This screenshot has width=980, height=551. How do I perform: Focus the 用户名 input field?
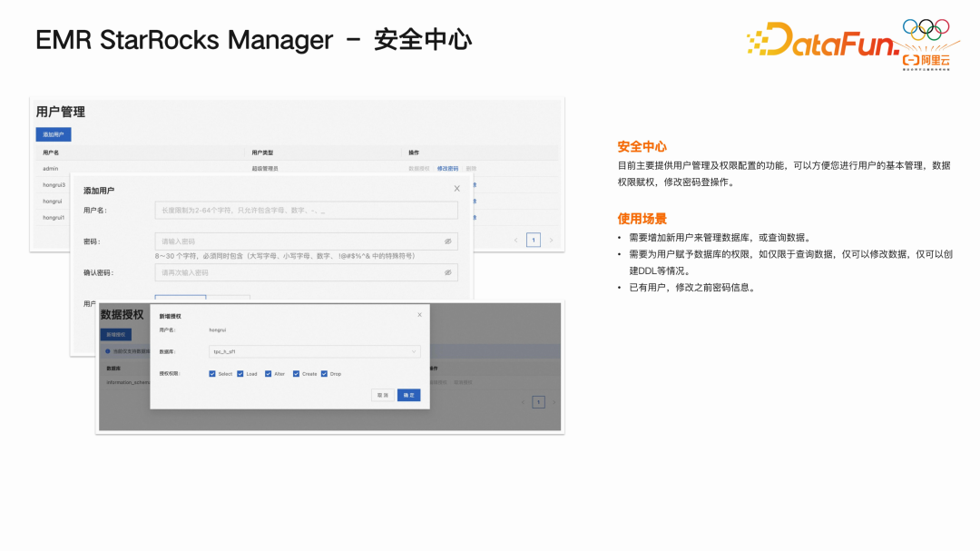tap(307, 211)
